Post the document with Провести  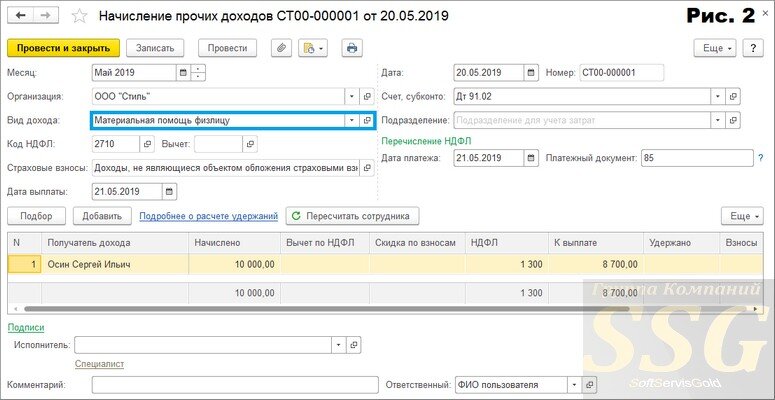tap(227, 48)
